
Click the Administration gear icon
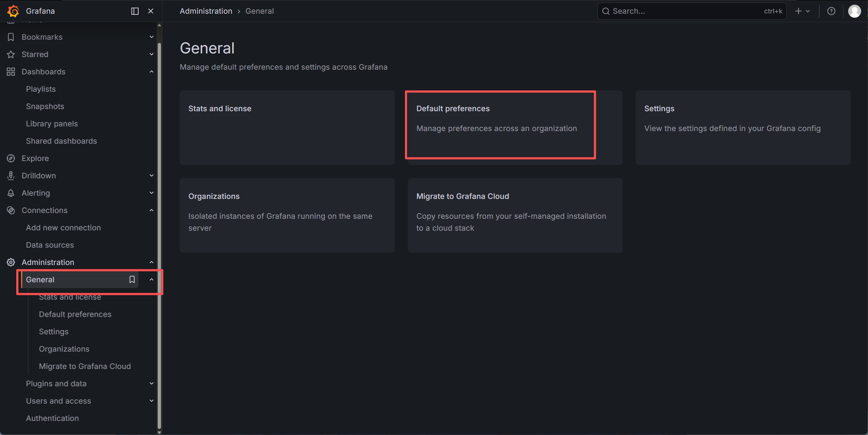[x=11, y=262]
